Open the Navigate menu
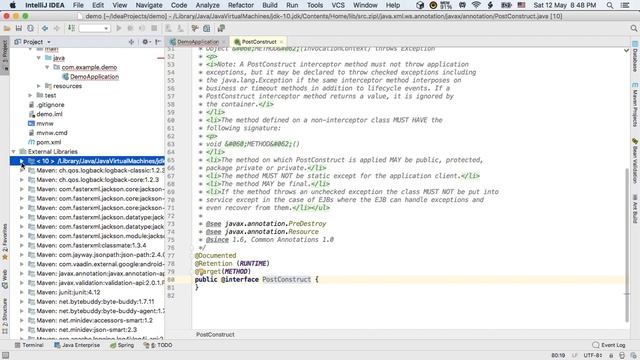640x360 pixels. [149, 5]
